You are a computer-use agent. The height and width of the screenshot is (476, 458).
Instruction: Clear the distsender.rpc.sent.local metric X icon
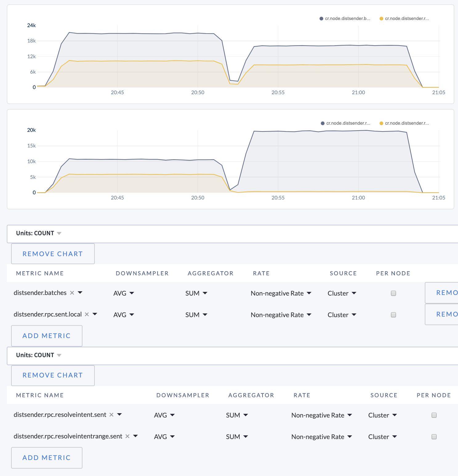pyautogui.click(x=87, y=314)
